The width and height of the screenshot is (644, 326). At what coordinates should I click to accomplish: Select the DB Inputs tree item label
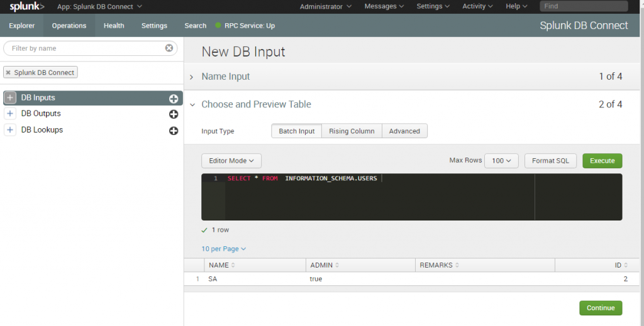pos(38,97)
